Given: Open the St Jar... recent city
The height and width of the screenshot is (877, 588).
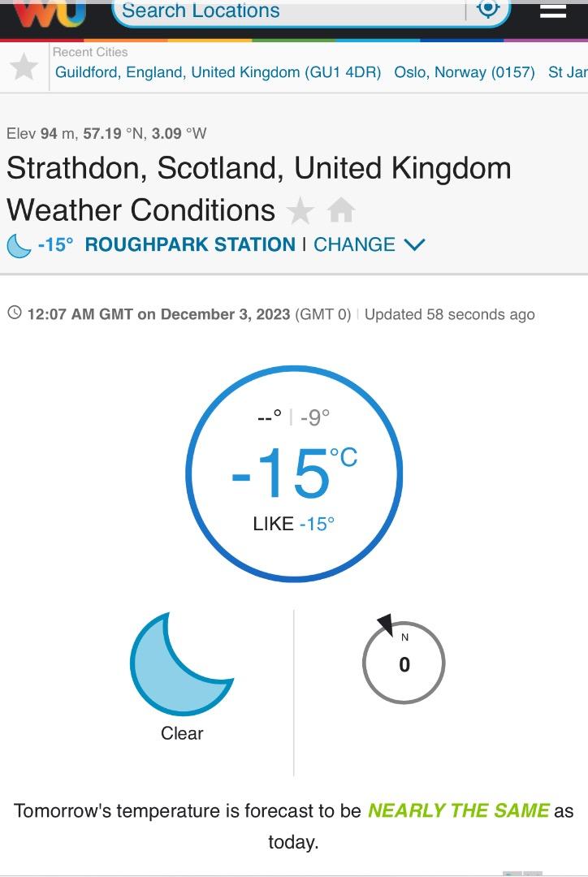Looking at the screenshot, I should point(567,72).
